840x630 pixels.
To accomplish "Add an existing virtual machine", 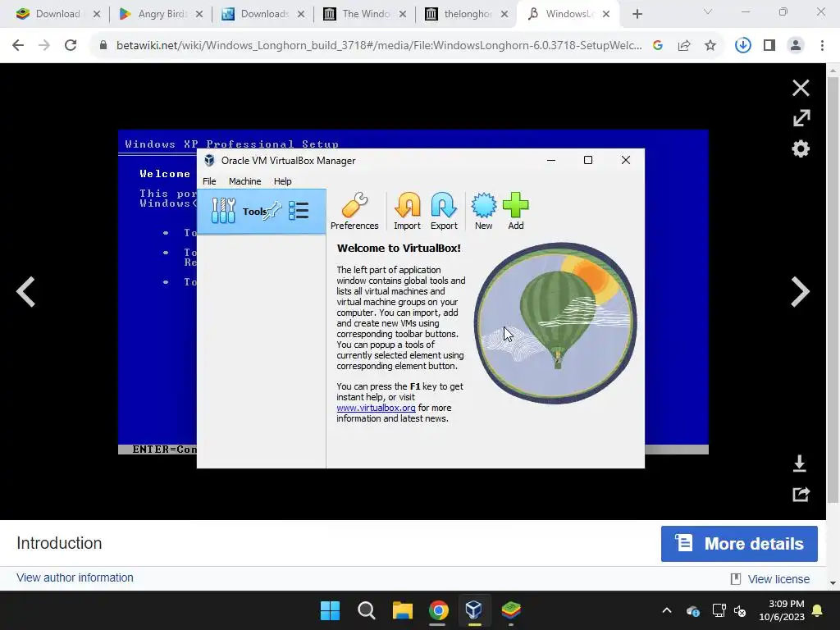I will (x=515, y=211).
